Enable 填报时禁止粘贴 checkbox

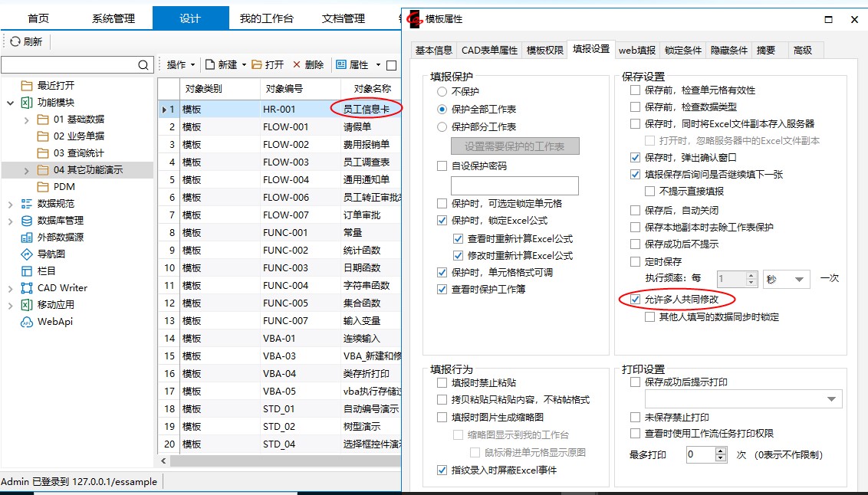point(442,383)
